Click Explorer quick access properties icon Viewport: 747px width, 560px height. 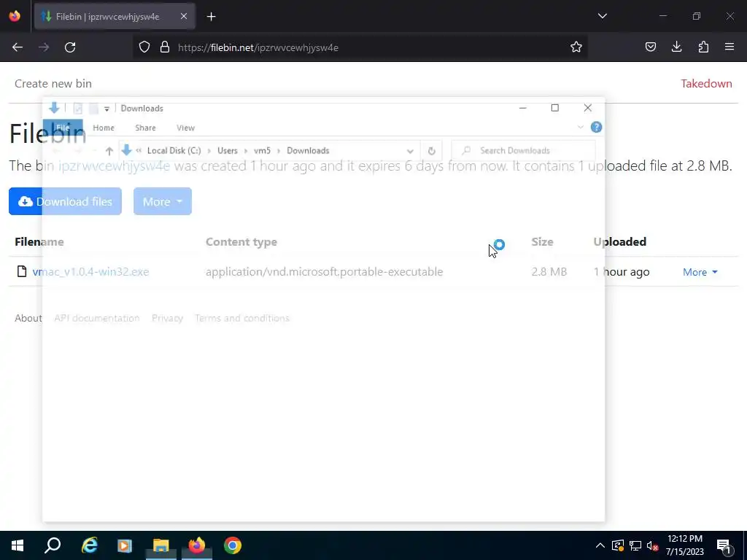coord(77,109)
